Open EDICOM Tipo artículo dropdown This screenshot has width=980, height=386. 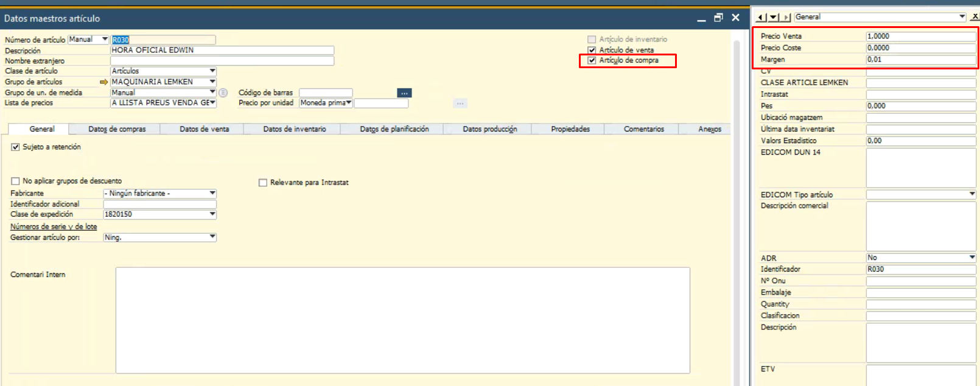972,194
